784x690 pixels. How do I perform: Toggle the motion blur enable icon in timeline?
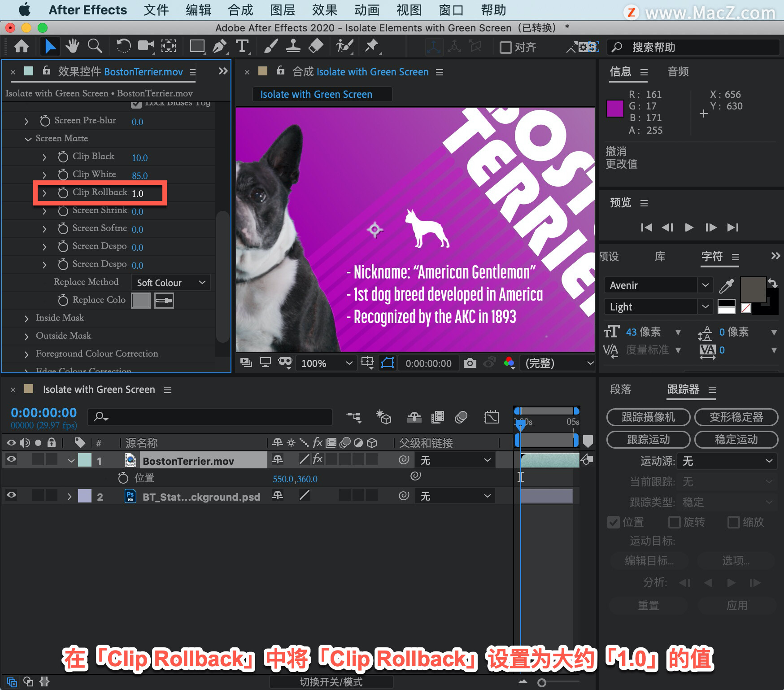[x=461, y=417]
